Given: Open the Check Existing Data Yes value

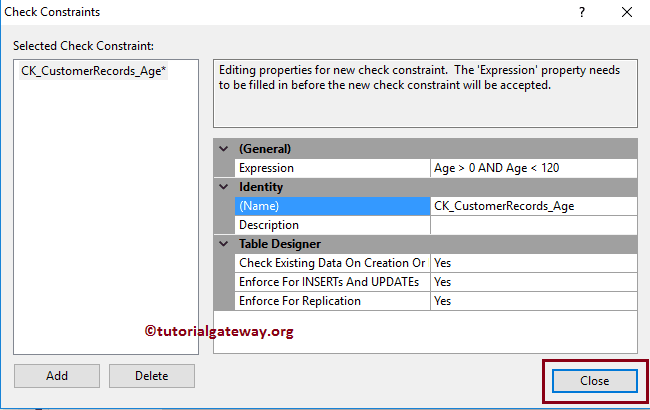Looking at the screenshot, I should (532, 263).
